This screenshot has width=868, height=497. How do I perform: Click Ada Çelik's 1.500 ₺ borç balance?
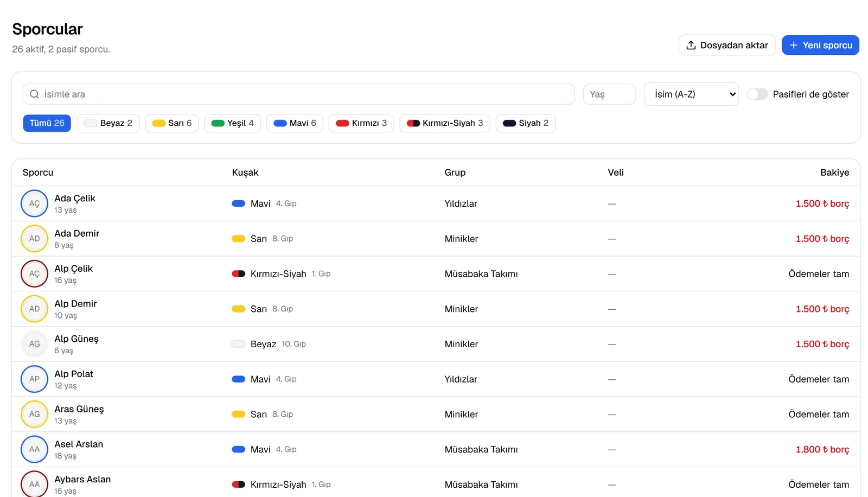pos(822,203)
